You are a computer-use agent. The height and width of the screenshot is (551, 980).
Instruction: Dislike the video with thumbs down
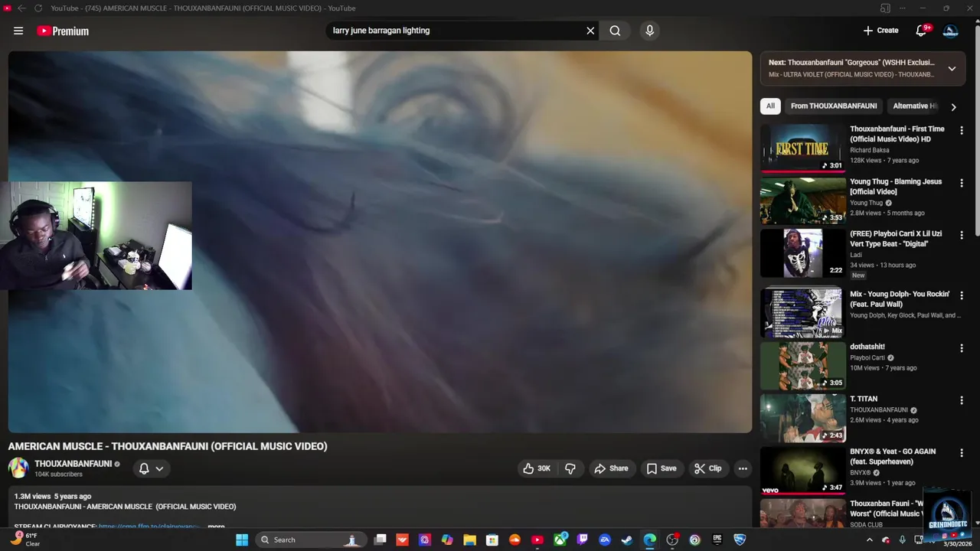click(x=570, y=468)
